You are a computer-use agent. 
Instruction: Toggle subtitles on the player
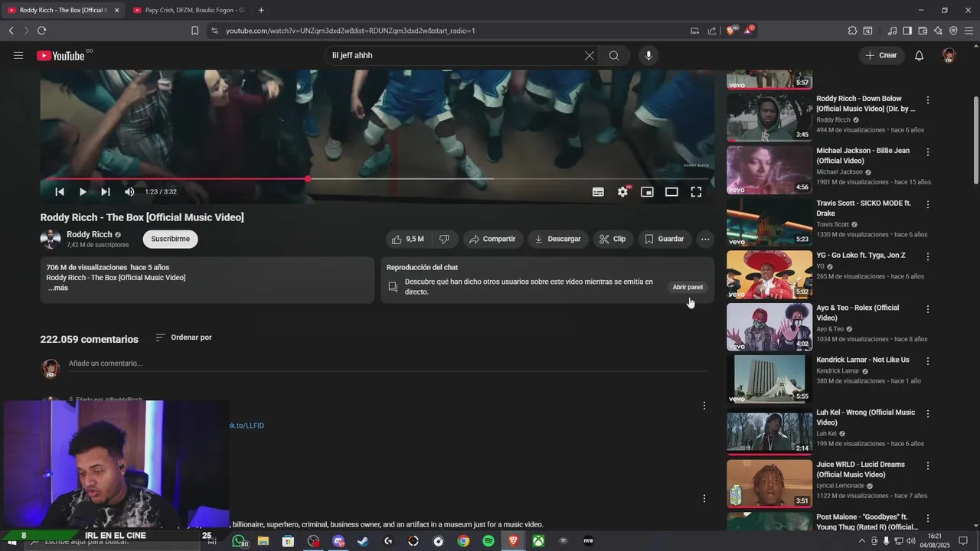(598, 192)
